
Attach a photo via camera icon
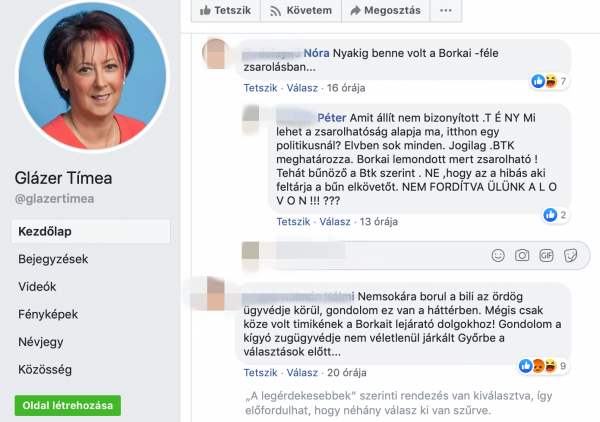pos(522,255)
